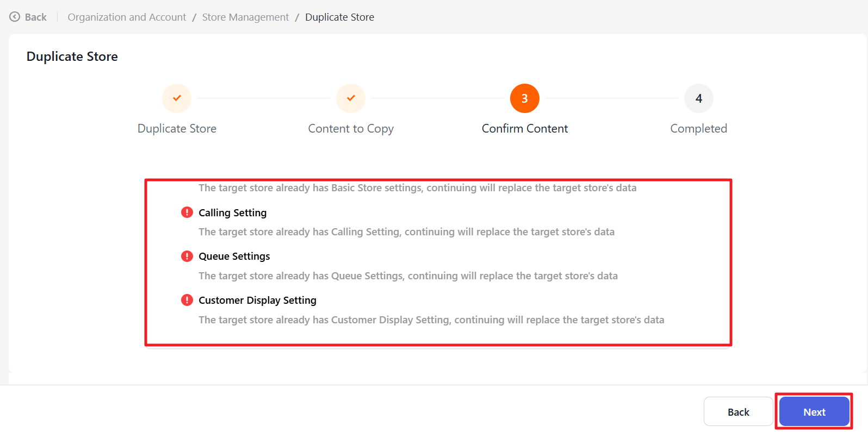Click the Confirm Content step label
The height and width of the screenshot is (432, 868).
click(524, 129)
